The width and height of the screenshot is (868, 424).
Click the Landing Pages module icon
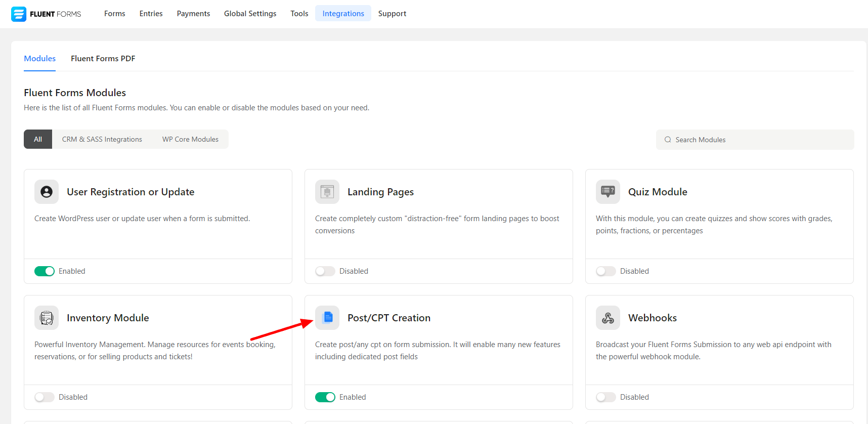(327, 192)
